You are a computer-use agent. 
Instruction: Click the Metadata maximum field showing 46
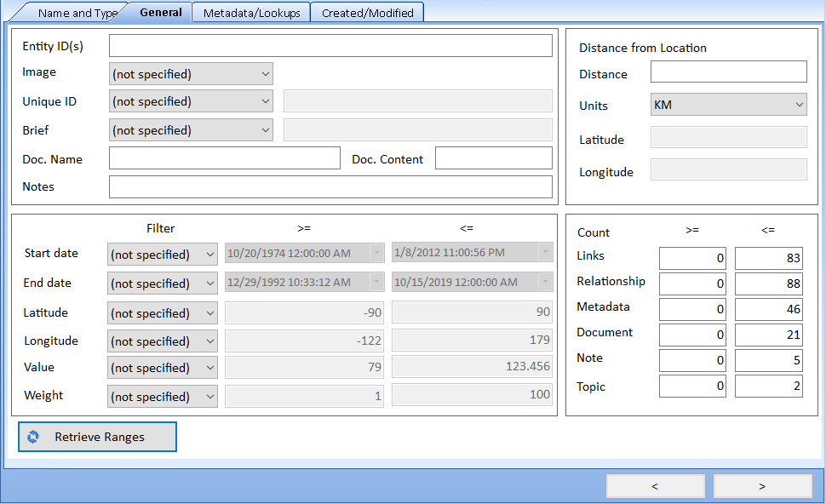769,309
